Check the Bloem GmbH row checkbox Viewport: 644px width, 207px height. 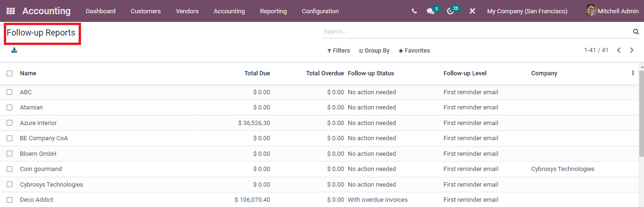point(9,153)
